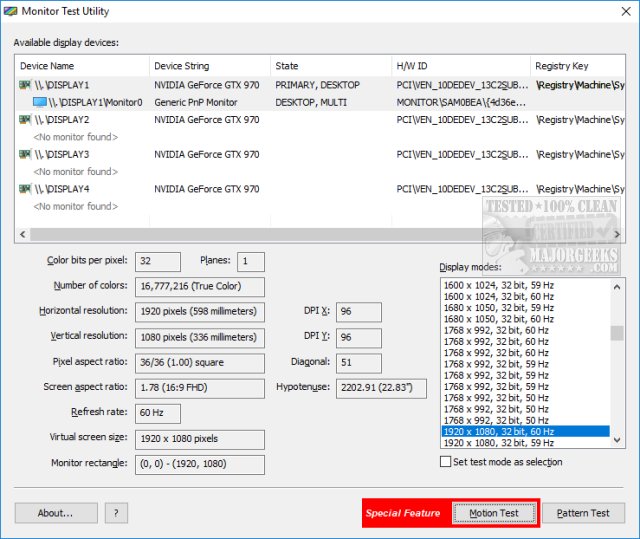Click the Screen aspect ratio field
640x539 pixels.
(x=200, y=388)
